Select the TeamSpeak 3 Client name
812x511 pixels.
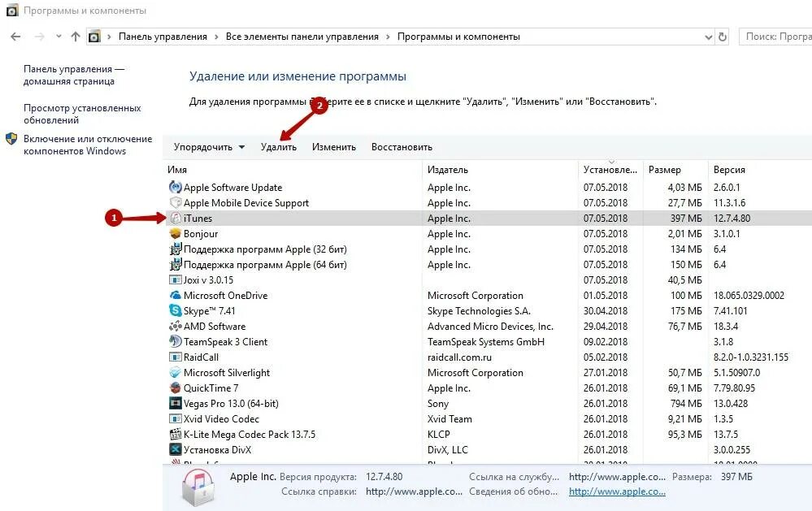(225, 342)
